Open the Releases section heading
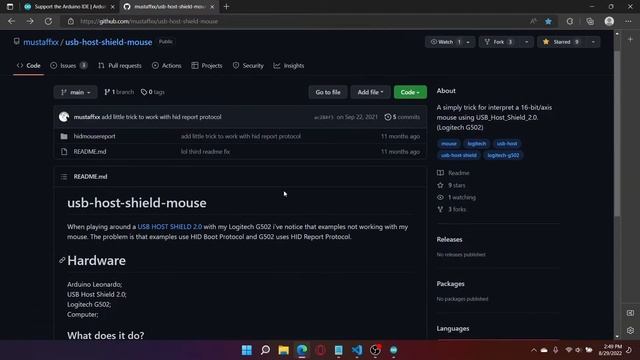The width and height of the screenshot is (640, 360). click(x=449, y=240)
